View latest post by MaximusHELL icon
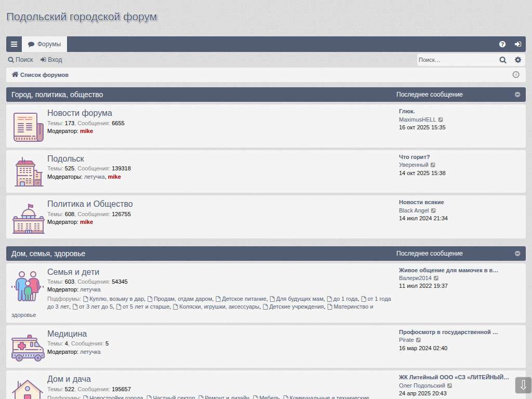This screenshot has height=399, width=532. coord(441,120)
